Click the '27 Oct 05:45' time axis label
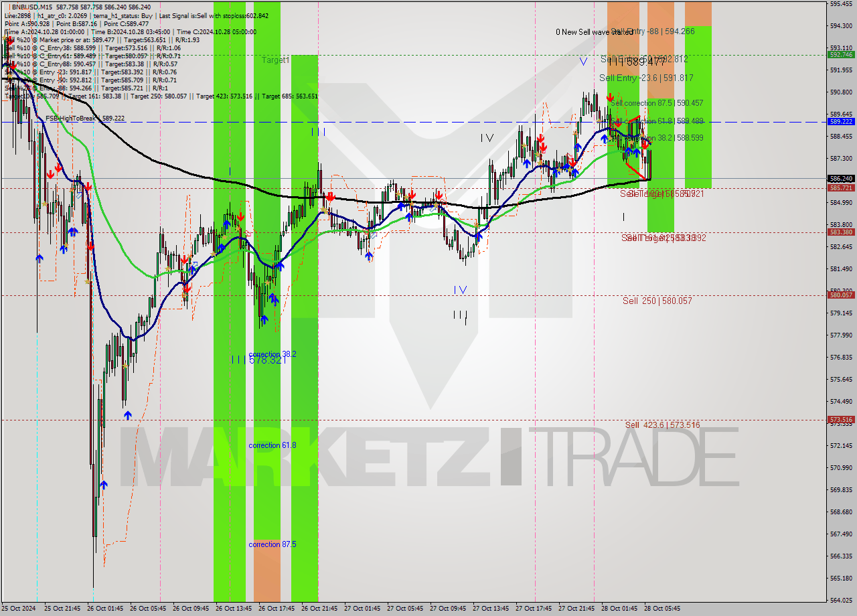This screenshot has height=616, width=857. (405, 609)
